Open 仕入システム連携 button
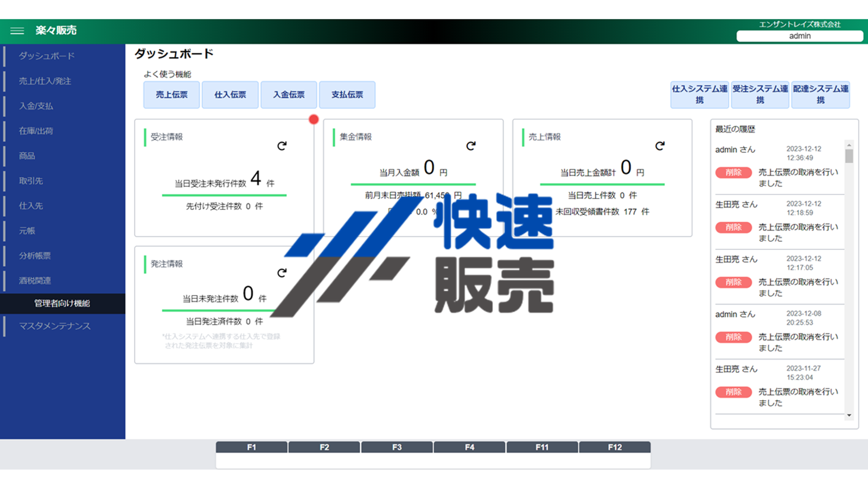This screenshot has height=488, width=868. [x=699, y=94]
